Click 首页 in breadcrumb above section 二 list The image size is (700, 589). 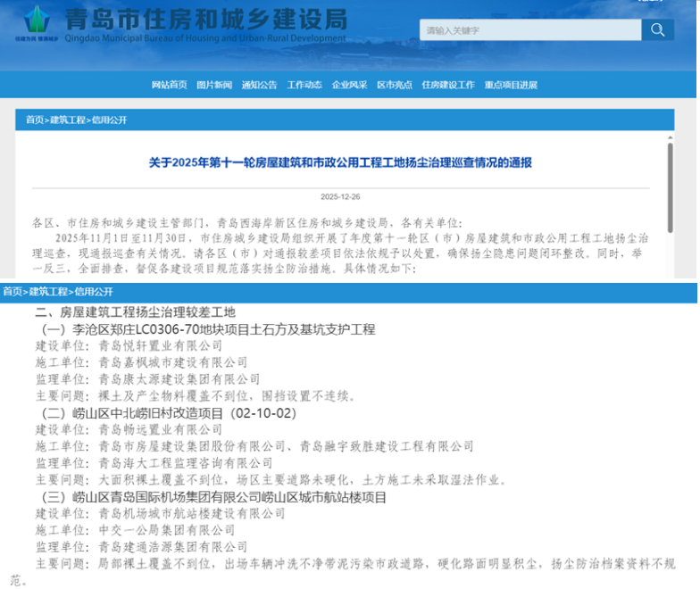[x=12, y=292]
